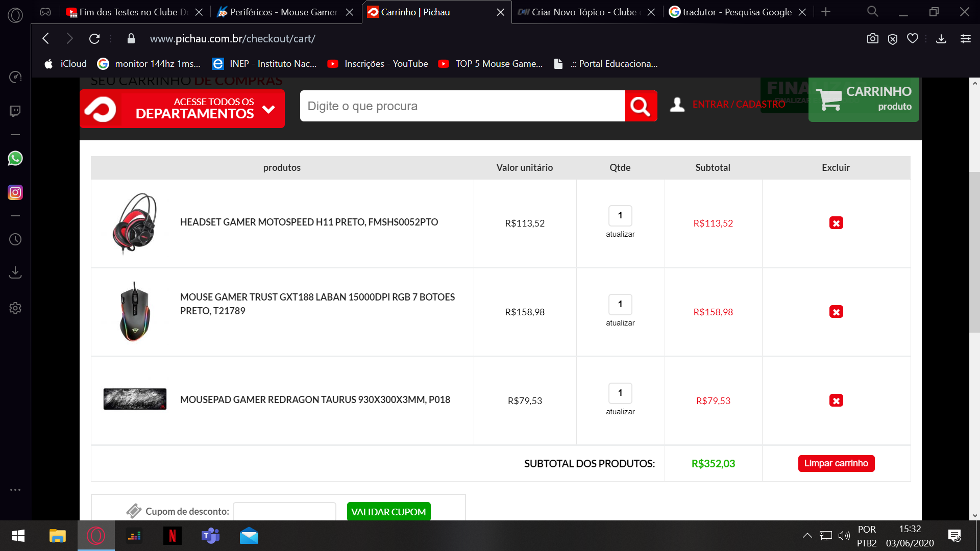The width and height of the screenshot is (980, 551).
Task: Open Windows Start menu
Action: tap(18, 536)
